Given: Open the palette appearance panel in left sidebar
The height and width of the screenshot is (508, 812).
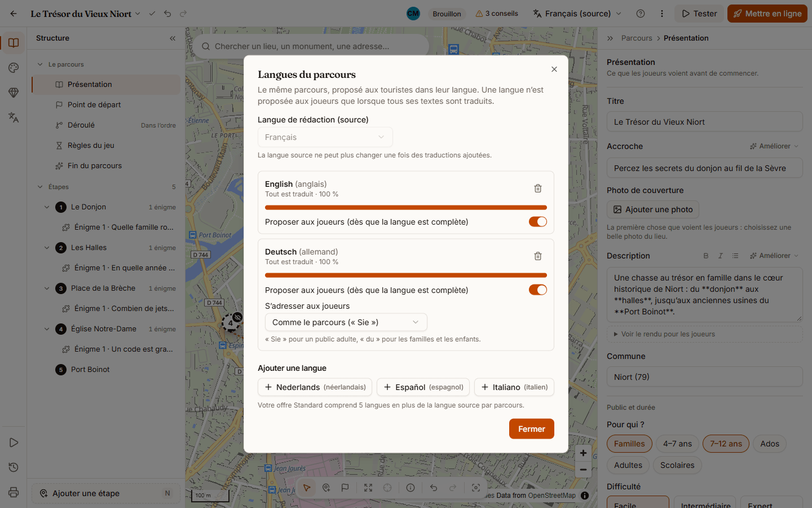Looking at the screenshot, I should [x=14, y=68].
